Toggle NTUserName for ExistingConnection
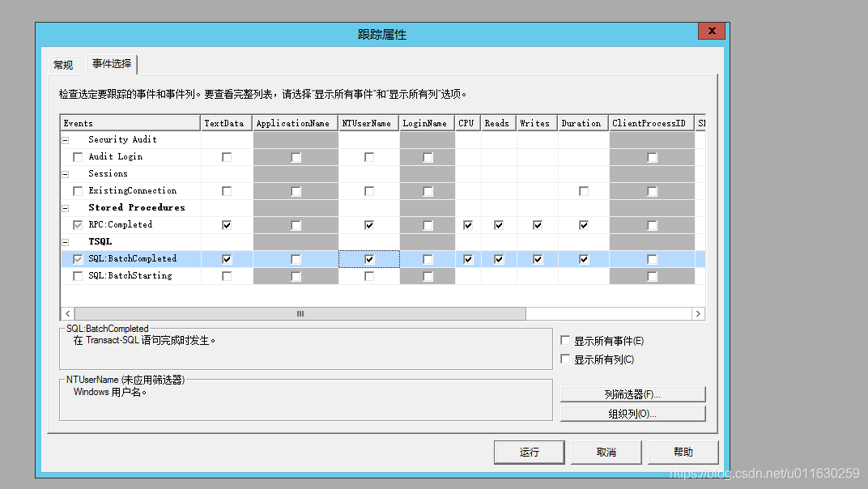Viewport: 868px width, 489px height. pos(369,191)
